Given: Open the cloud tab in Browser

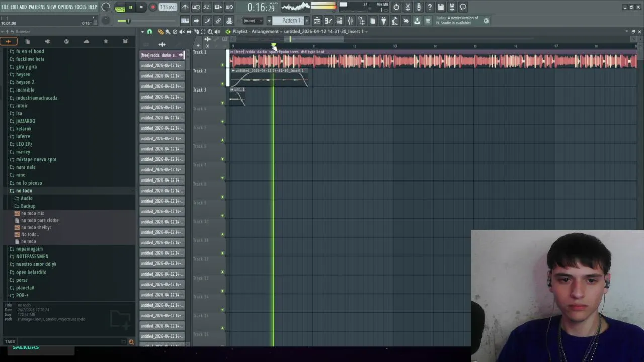Looking at the screenshot, I should 86,41.
